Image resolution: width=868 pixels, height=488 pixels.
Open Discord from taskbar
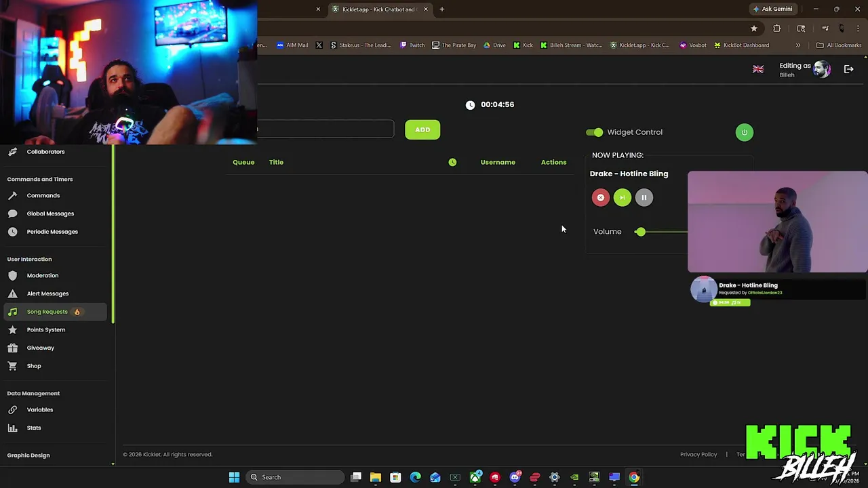pos(515,477)
